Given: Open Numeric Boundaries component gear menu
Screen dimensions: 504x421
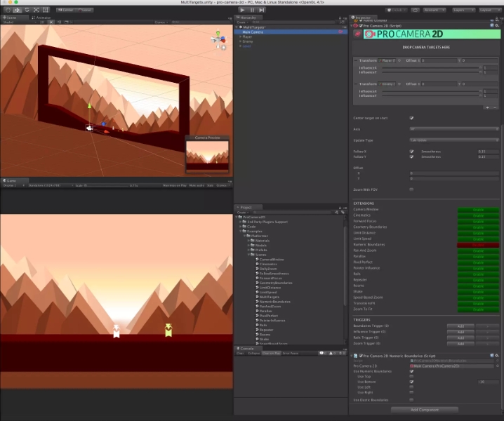Looking at the screenshot, I should tap(497, 356).
